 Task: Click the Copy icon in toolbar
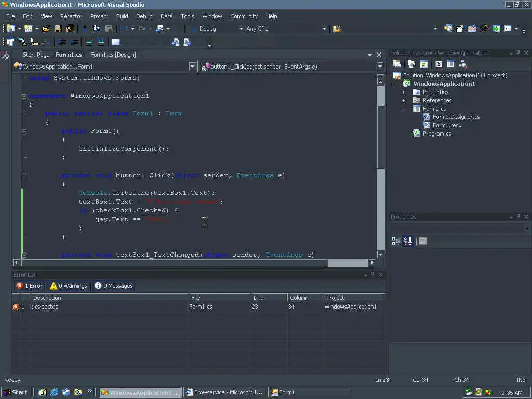tap(97, 29)
